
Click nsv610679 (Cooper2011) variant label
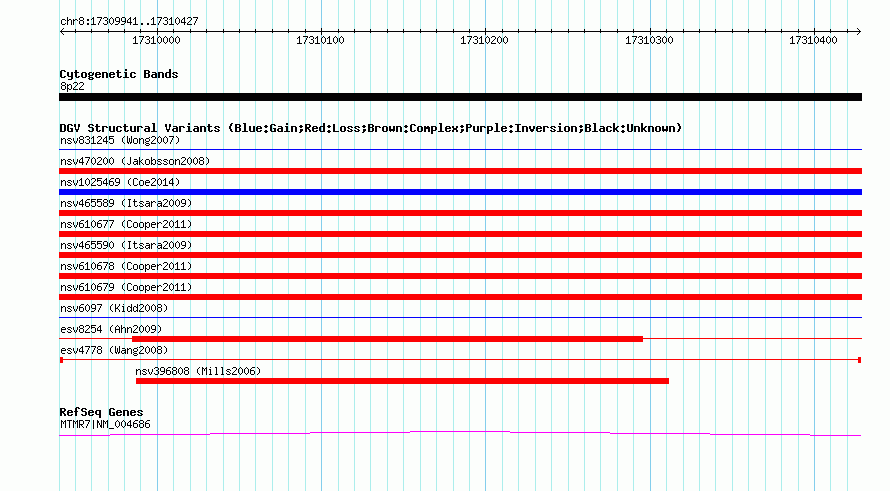(126, 287)
